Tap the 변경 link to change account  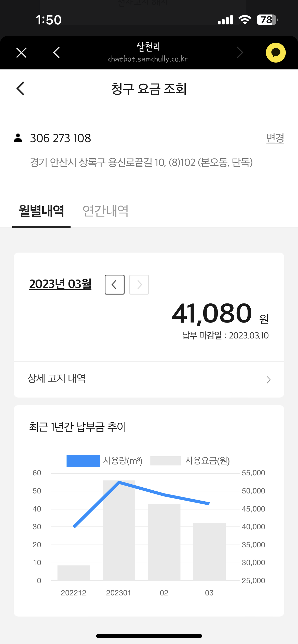[275, 138]
